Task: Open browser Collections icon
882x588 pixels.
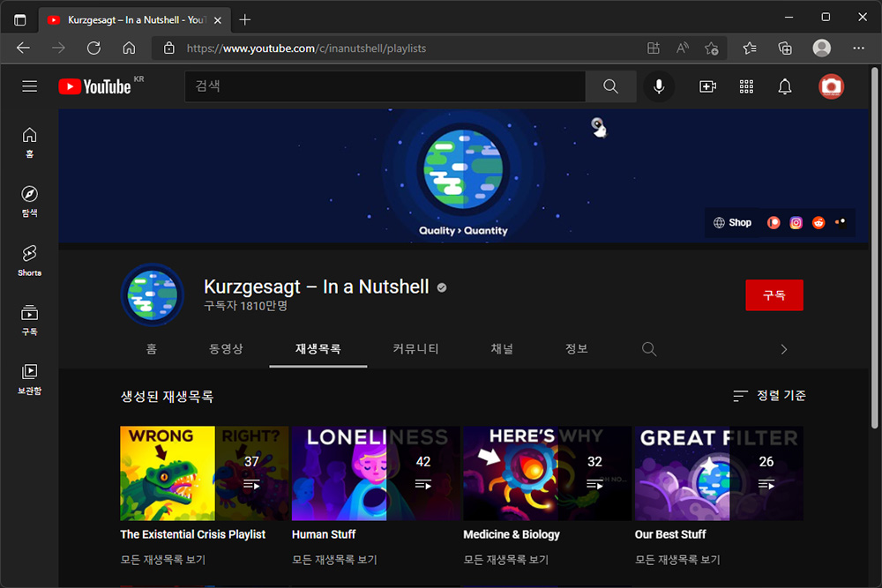Action: tap(785, 48)
